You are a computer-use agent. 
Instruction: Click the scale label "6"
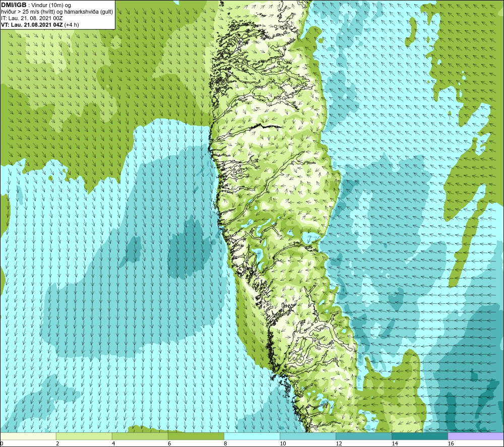click(x=169, y=444)
